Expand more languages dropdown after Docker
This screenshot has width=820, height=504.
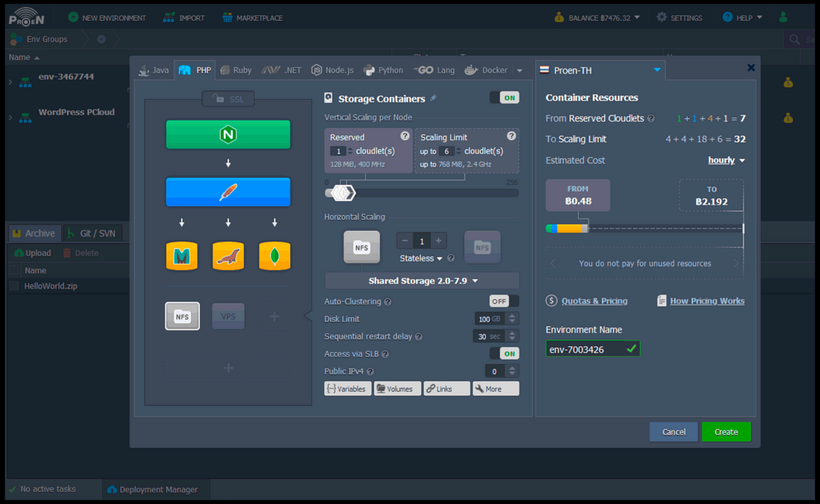point(520,71)
